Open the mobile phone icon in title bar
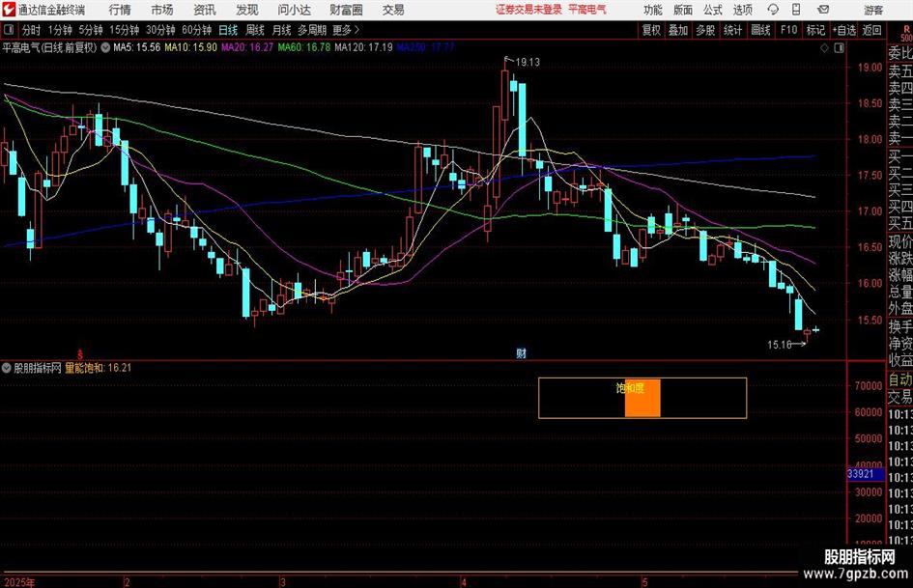 [x=795, y=10]
